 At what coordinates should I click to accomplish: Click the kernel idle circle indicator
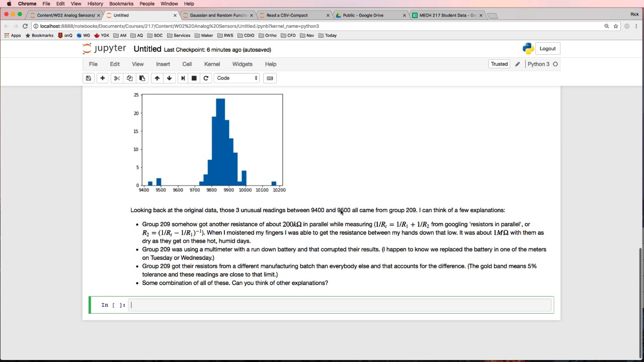555,64
